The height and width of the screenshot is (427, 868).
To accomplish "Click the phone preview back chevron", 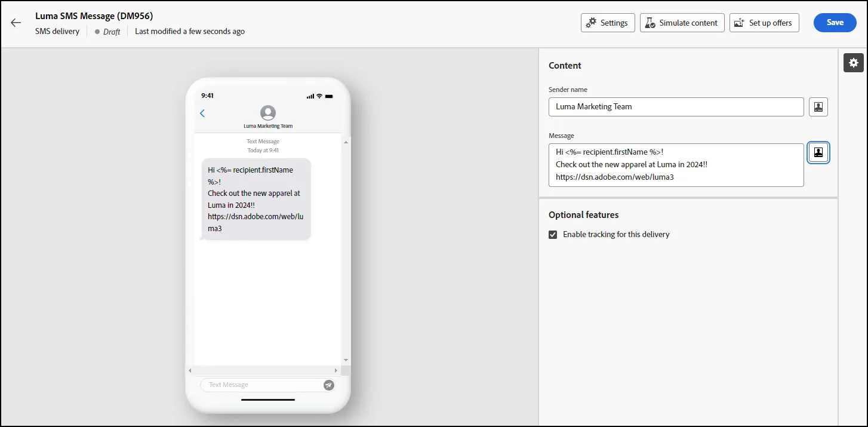I will click(x=202, y=113).
